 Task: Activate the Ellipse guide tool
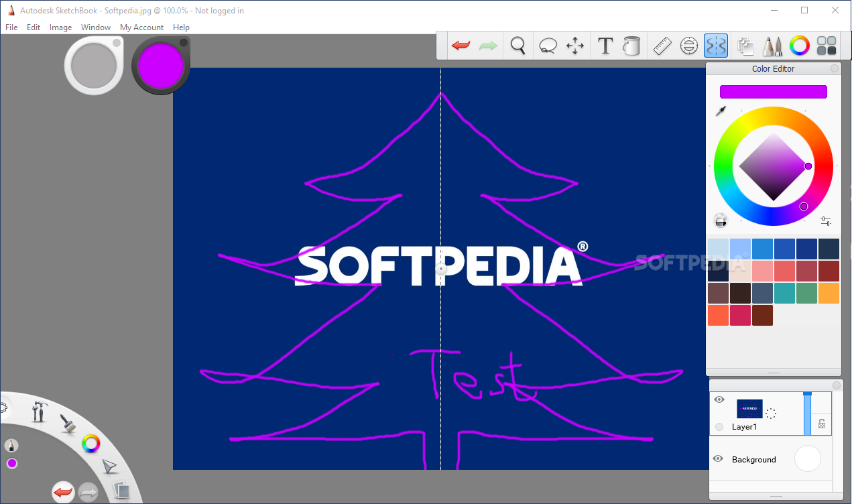coord(689,46)
